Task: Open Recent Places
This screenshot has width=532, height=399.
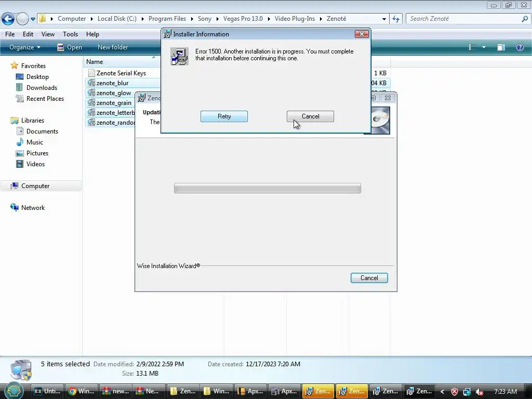Action: coord(45,98)
